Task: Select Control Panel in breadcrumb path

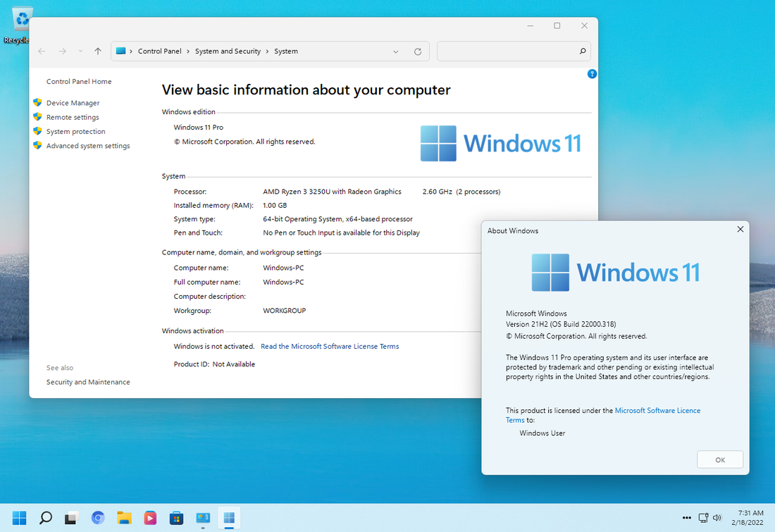Action: pyautogui.click(x=160, y=51)
